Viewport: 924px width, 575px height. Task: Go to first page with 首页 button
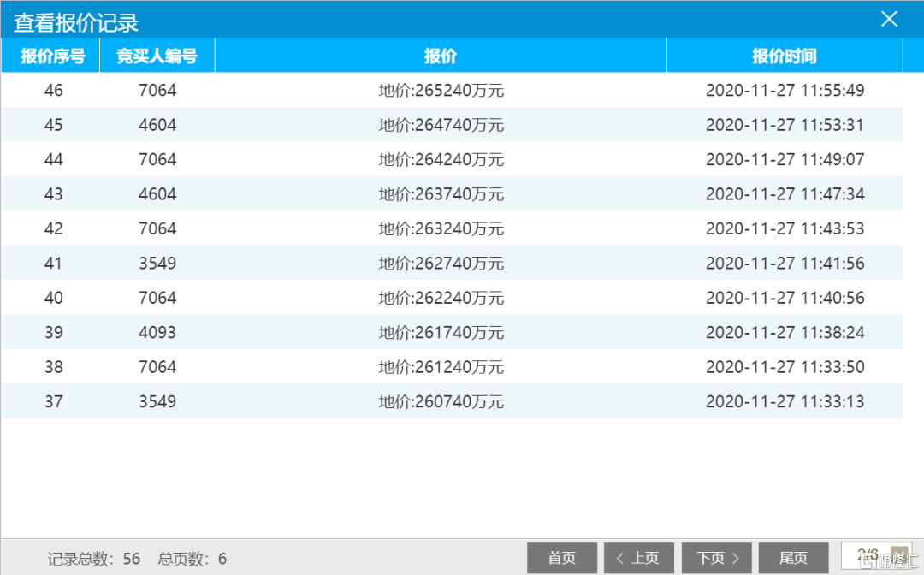561,558
